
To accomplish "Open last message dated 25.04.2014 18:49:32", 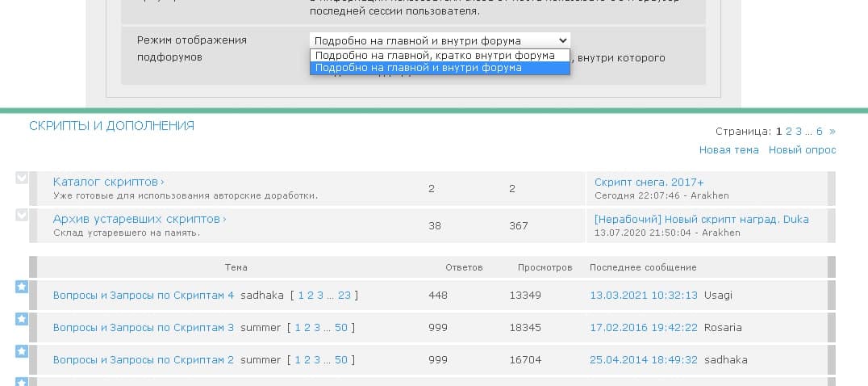I will click(643, 359).
